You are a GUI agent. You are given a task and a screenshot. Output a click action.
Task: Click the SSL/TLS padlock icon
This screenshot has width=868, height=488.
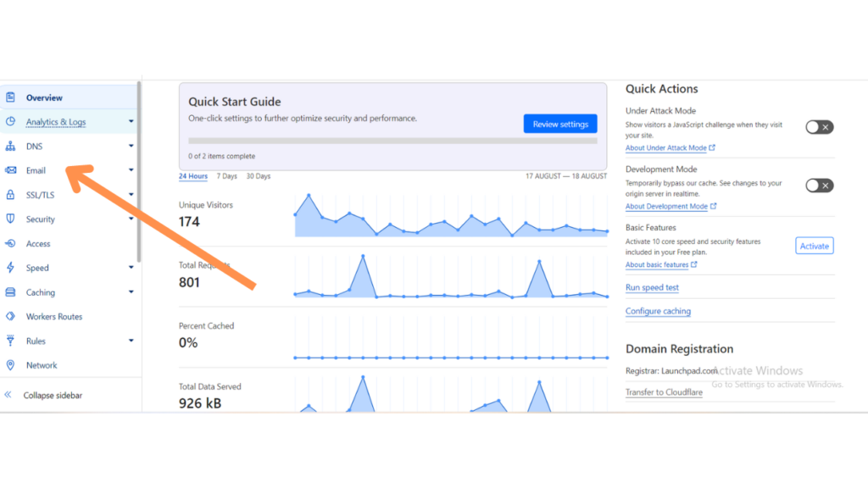(x=10, y=194)
